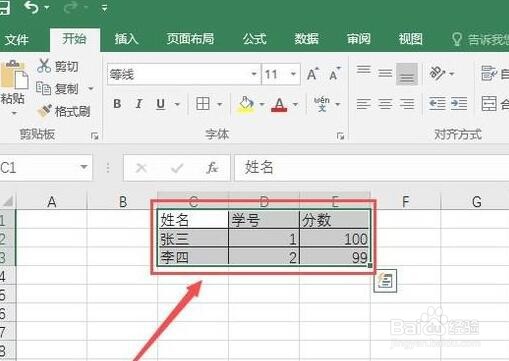The image size is (509, 361).
Task: Switch to the 审阅 tab
Action: 358,39
